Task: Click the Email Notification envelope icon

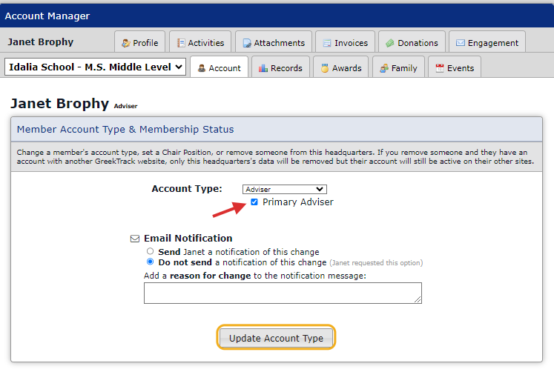Action: [135, 239]
